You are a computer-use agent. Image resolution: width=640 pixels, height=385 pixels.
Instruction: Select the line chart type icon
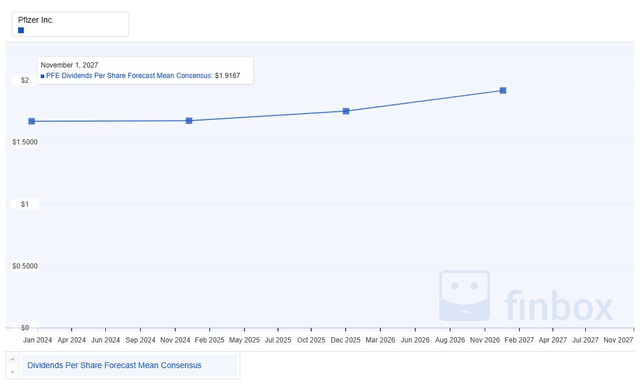[12, 359]
